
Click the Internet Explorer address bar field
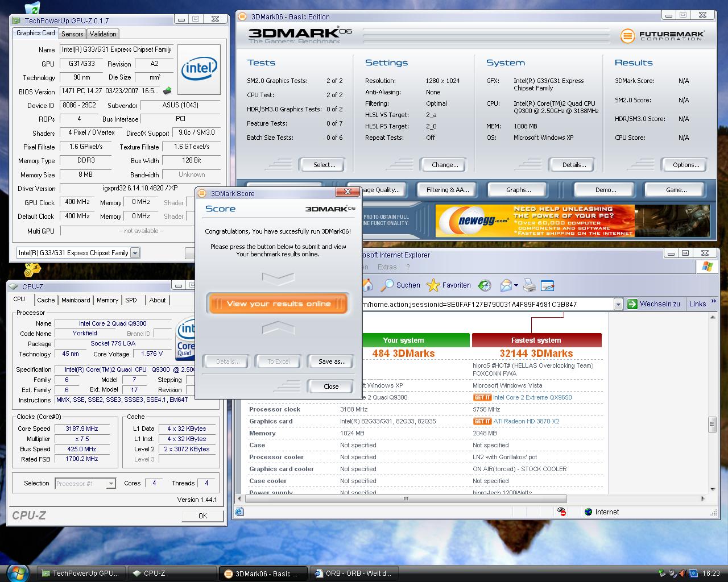487,304
